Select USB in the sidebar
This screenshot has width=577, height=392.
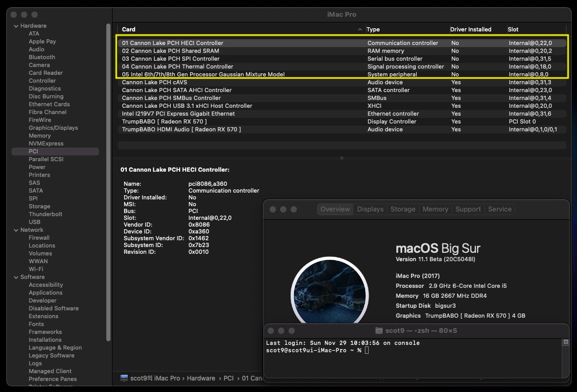[x=35, y=222]
